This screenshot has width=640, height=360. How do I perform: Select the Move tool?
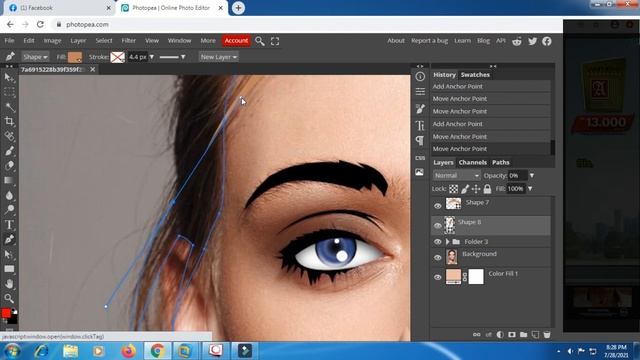(x=9, y=78)
